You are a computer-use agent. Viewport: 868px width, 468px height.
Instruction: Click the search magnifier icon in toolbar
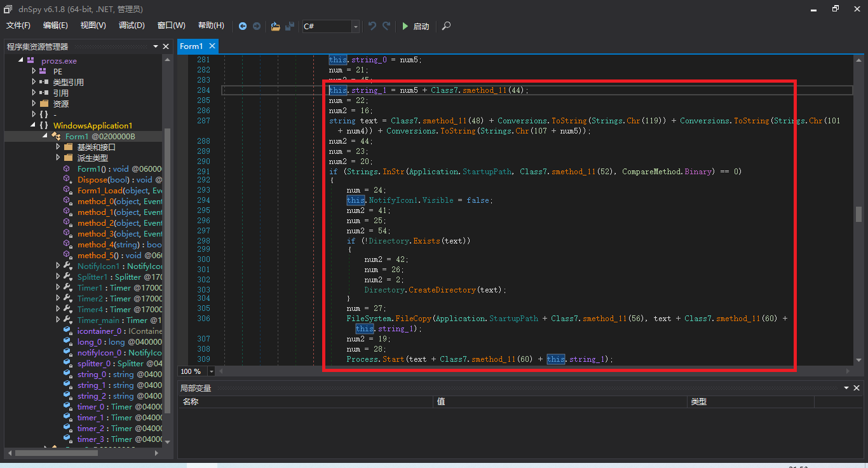click(446, 26)
